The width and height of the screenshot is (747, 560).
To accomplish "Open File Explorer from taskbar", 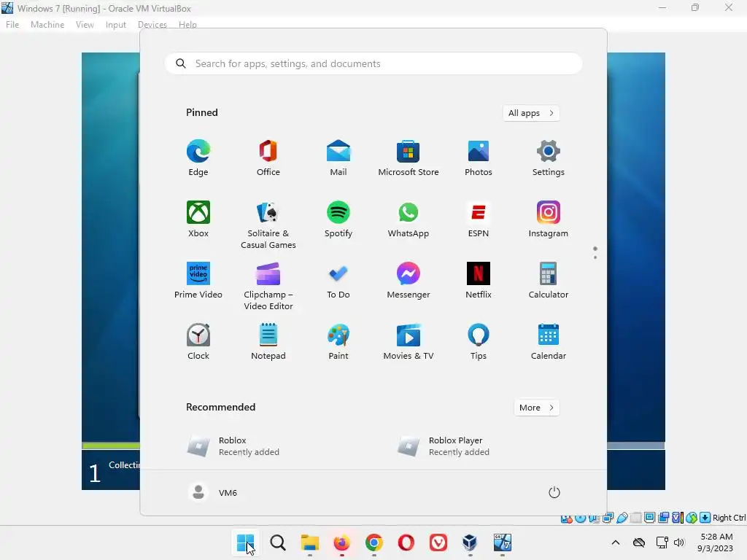I will click(x=309, y=542).
